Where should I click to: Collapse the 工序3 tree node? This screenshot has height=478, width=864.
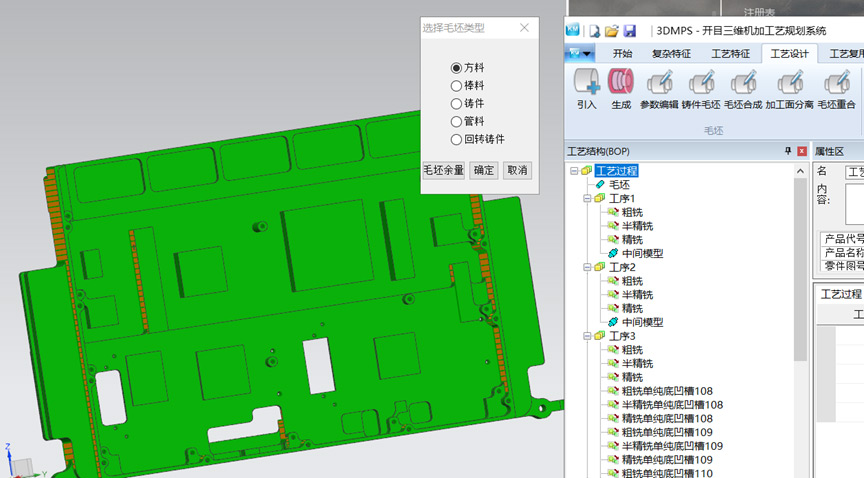[x=587, y=336]
